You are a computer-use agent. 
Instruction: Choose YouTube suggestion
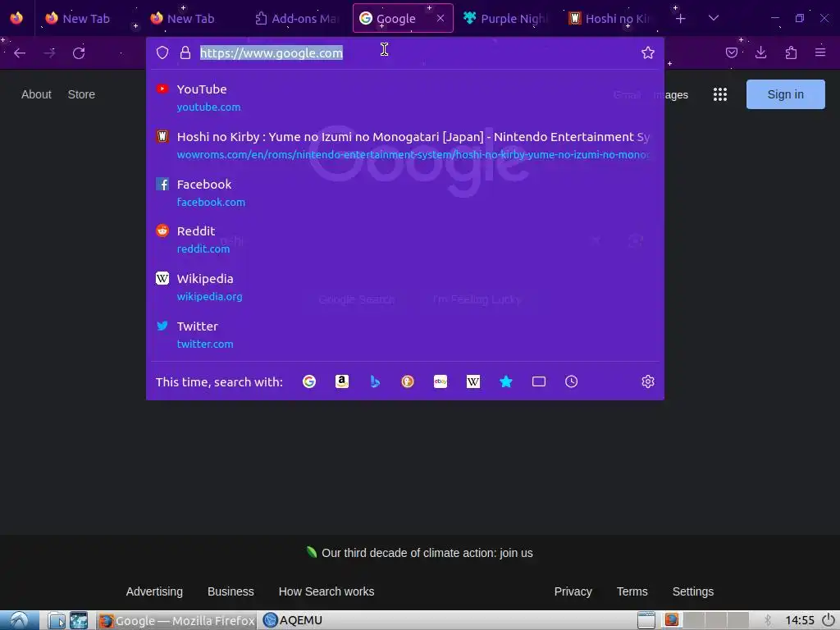[405, 98]
